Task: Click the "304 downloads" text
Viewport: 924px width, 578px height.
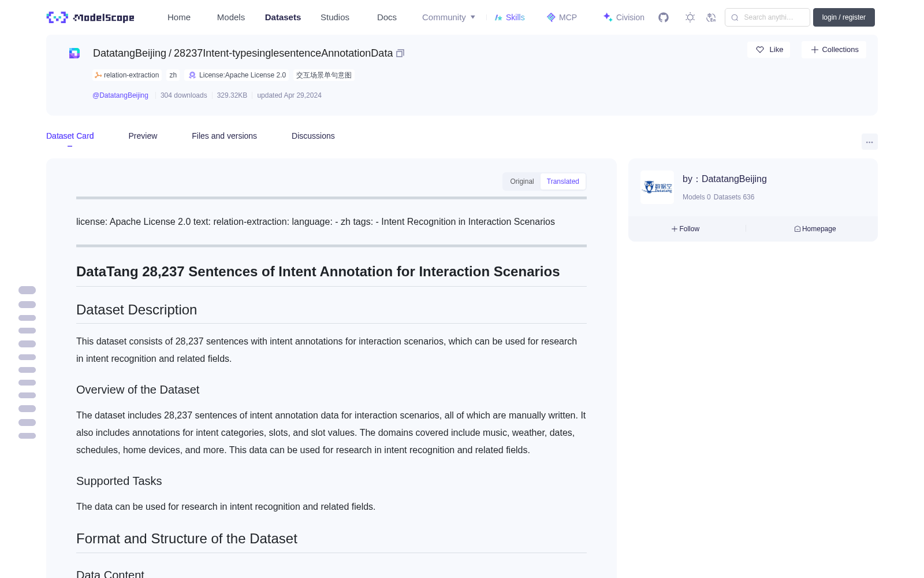Action: pyautogui.click(x=184, y=95)
